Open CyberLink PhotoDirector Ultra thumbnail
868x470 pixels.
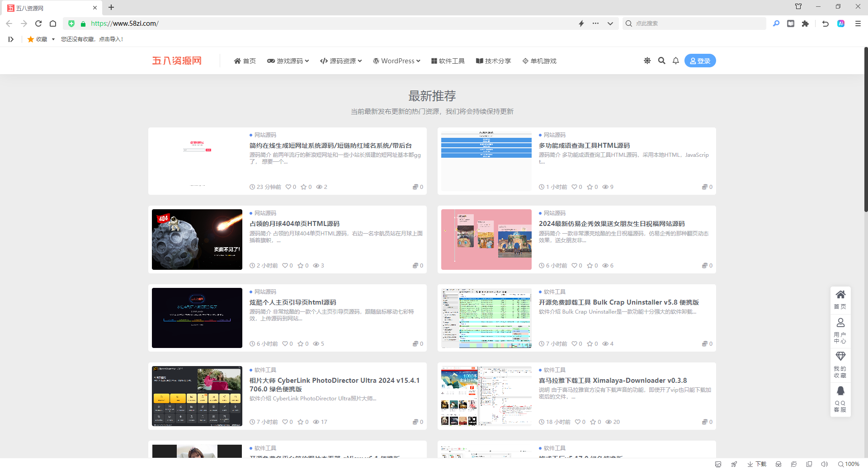click(x=197, y=396)
